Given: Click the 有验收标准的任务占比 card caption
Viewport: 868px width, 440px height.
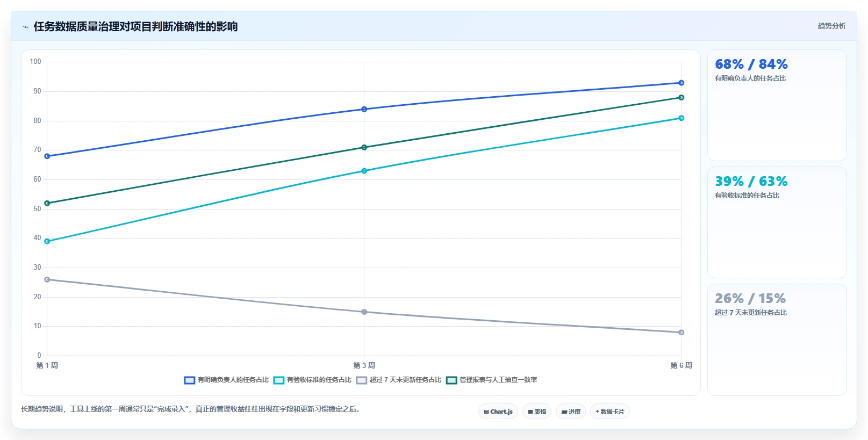Looking at the screenshot, I should (x=747, y=196).
